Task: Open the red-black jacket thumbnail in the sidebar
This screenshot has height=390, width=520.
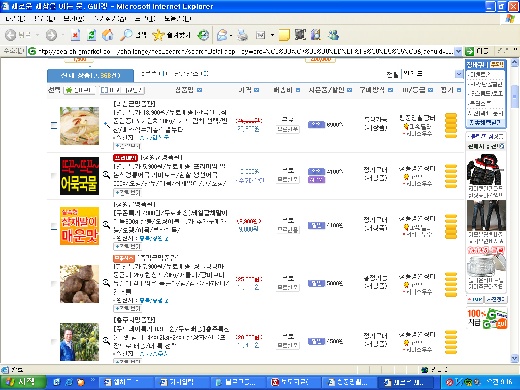Action: pyautogui.click(x=486, y=169)
